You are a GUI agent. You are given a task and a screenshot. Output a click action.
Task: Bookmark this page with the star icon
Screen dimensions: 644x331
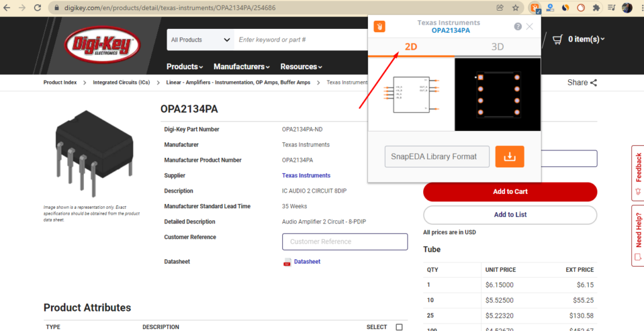(516, 8)
